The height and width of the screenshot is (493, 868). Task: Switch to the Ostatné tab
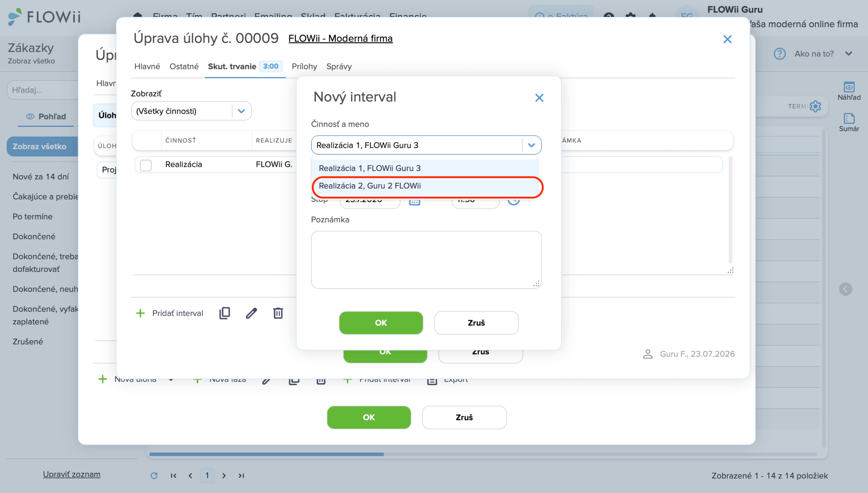click(184, 66)
